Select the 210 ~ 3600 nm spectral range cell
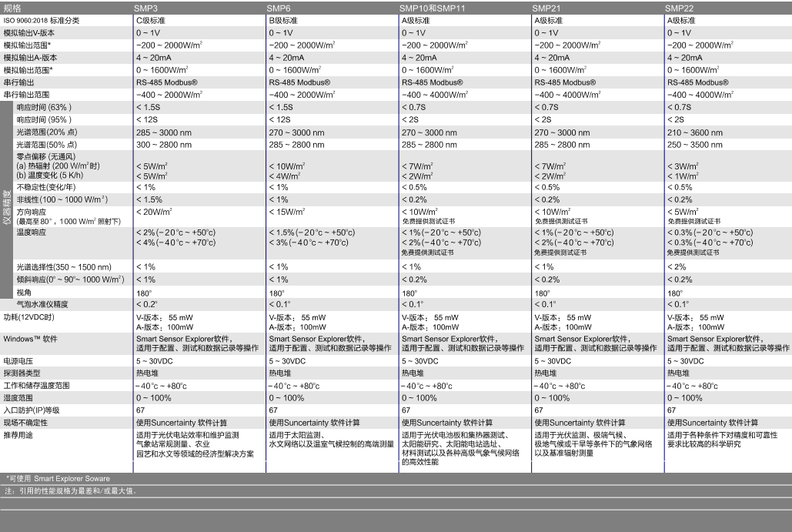 695,132
